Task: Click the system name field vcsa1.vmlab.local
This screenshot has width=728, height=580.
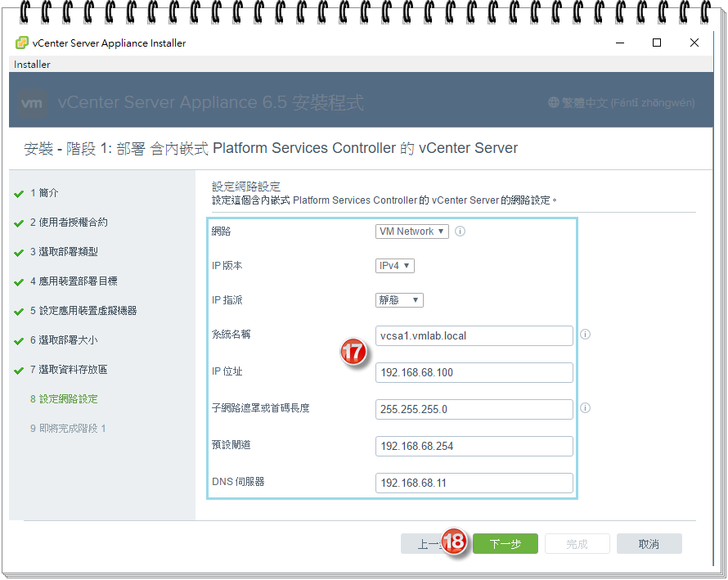Action: point(474,335)
